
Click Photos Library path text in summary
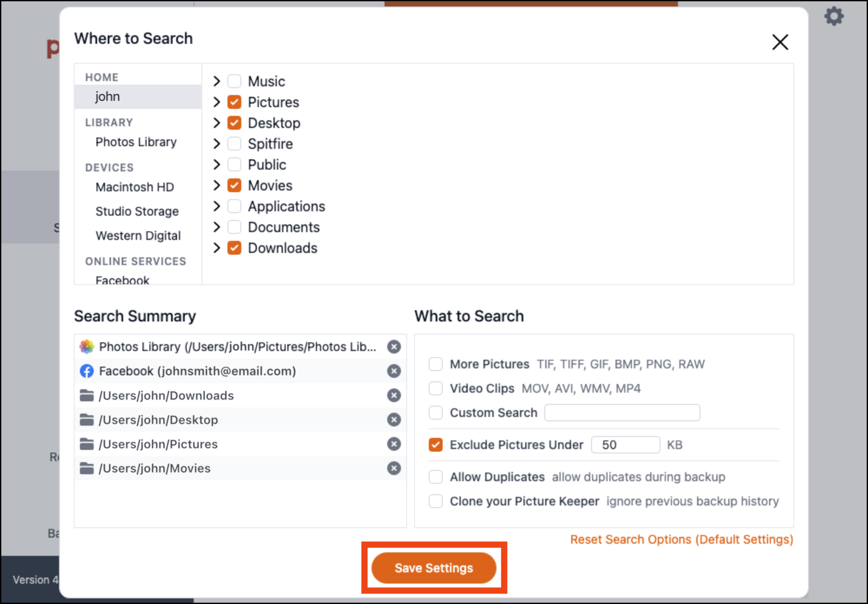tap(237, 347)
